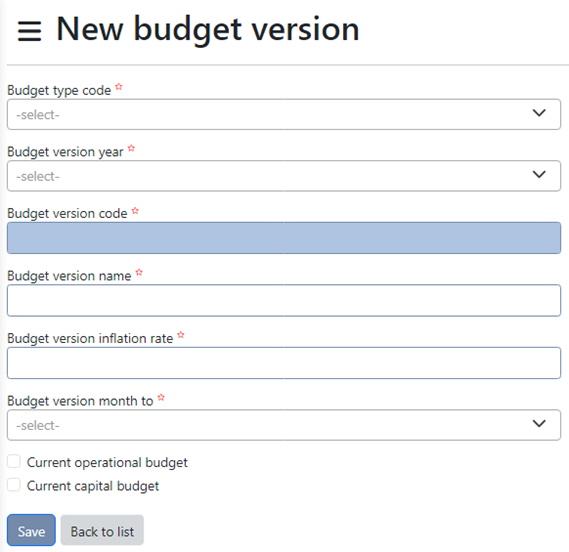The width and height of the screenshot is (569, 552).
Task: Click the chevron arrow in Budget type code
Action: pyautogui.click(x=539, y=113)
